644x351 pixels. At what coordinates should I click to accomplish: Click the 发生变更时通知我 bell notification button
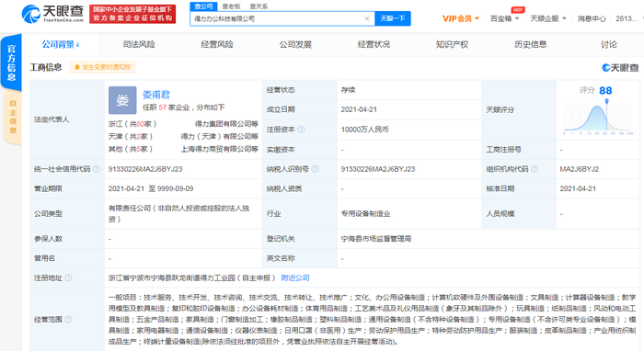pyautogui.click(x=103, y=67)
